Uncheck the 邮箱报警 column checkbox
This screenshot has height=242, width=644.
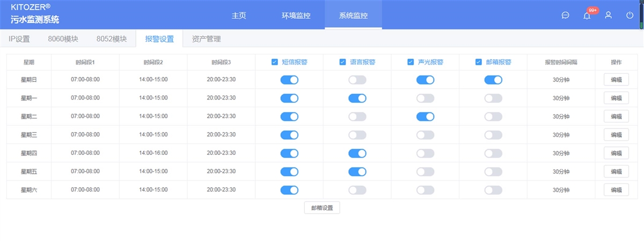coord(479,62)
